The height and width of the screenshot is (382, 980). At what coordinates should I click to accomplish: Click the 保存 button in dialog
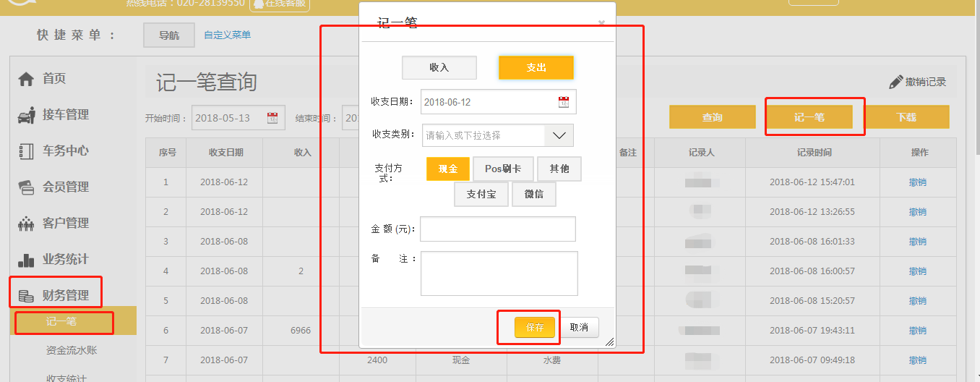coord(535,327)
